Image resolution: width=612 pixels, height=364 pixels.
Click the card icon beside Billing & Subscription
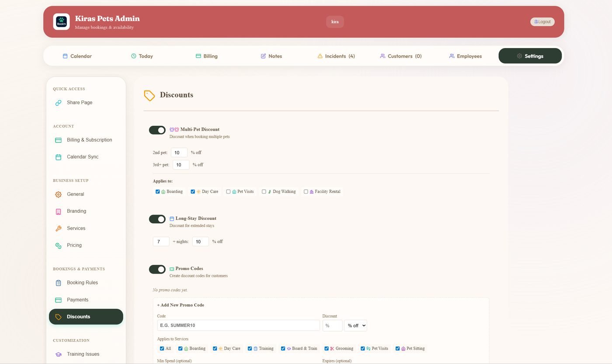[58, 140]
